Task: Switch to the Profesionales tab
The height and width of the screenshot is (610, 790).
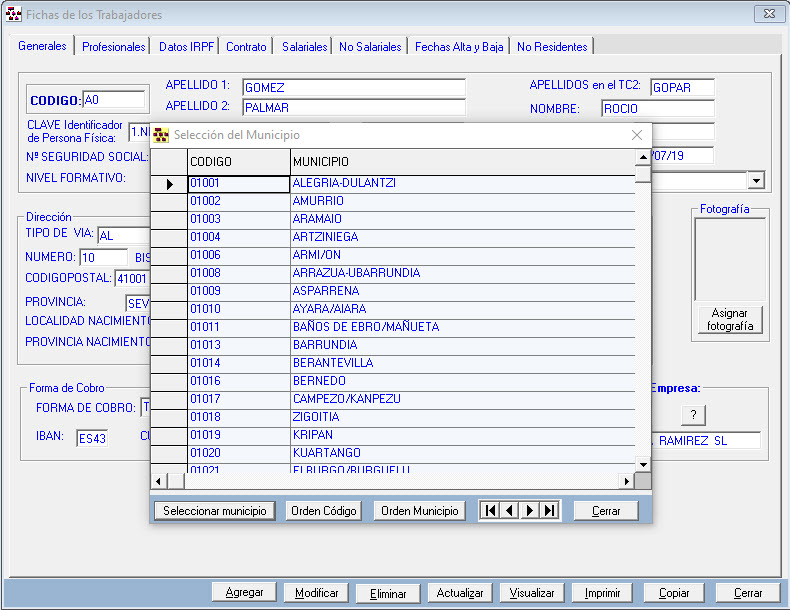Action: click(x=113, y=47)
